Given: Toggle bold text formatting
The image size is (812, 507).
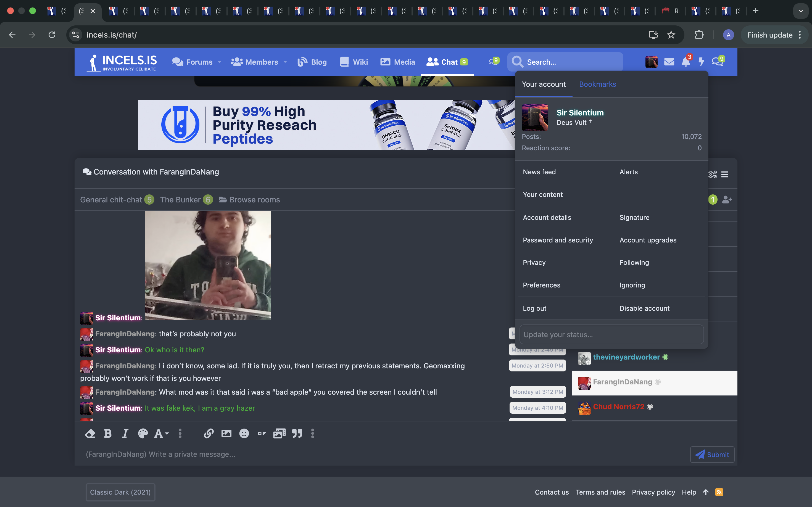Looking at the screenshot, I should [108, 434].
